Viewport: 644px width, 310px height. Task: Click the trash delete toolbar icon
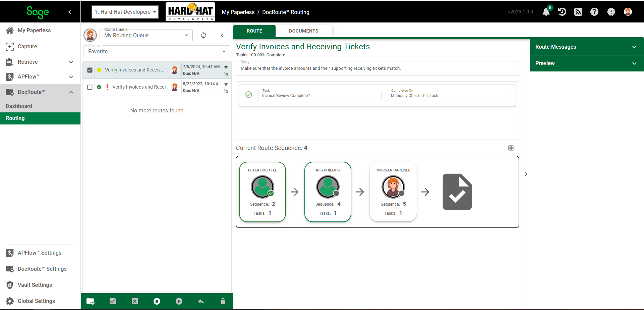[223, 301]
